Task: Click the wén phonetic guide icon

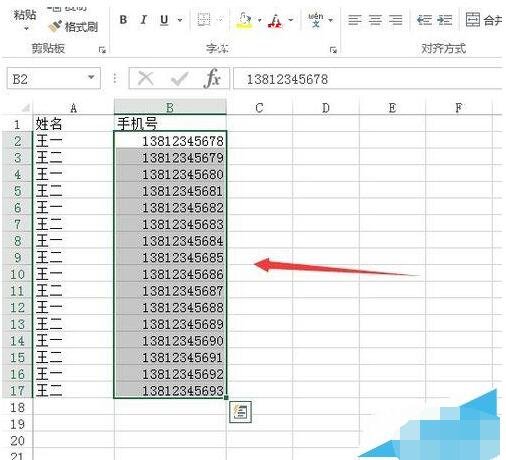Action: pyautogui.click(x=315, y=20)
